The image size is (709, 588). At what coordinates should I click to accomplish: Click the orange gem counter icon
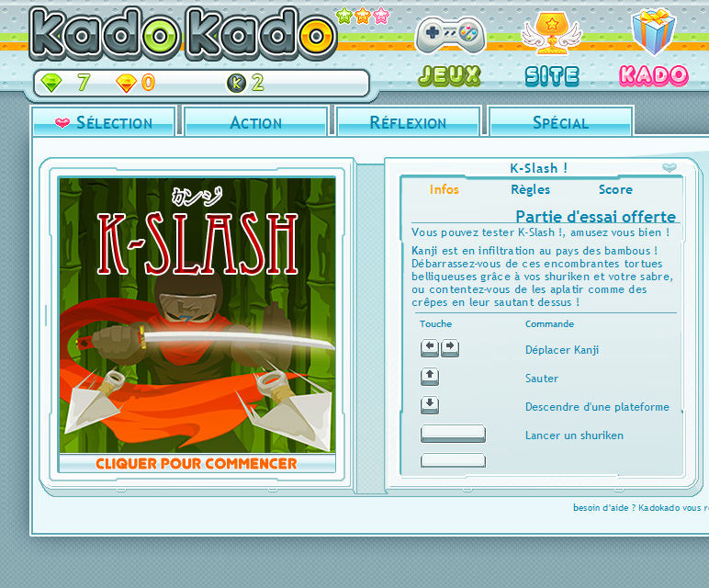click(x=126, y=84)
